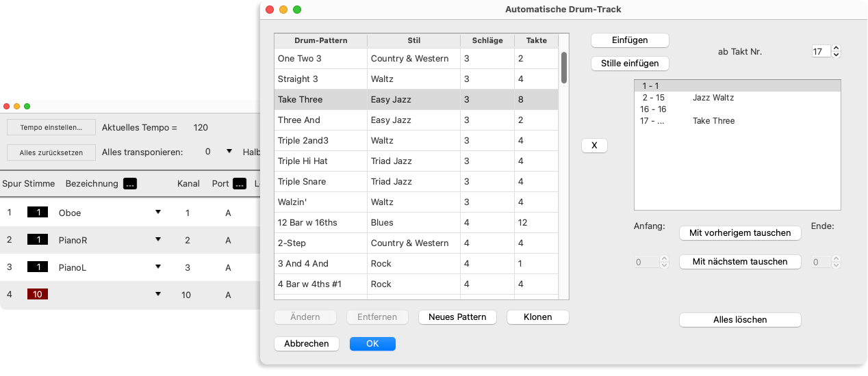Adjust the ab Takt Nr. stepper
This screenshot has height=376, width=868.
click(x=837, y=51)
